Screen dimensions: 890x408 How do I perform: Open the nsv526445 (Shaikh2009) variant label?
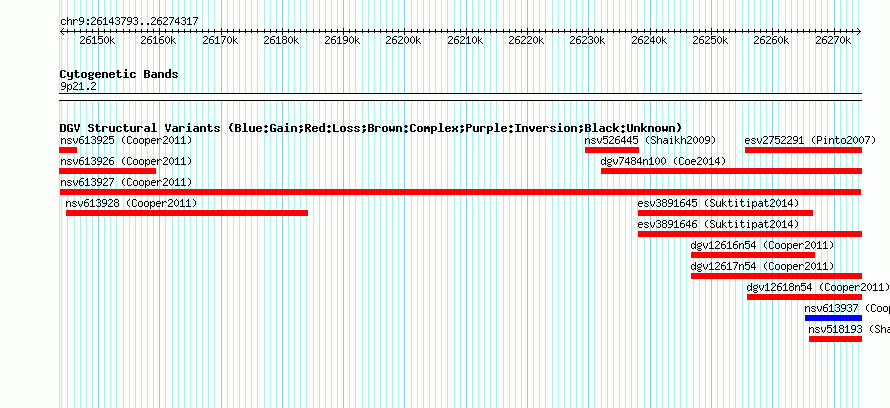(650, 140)
